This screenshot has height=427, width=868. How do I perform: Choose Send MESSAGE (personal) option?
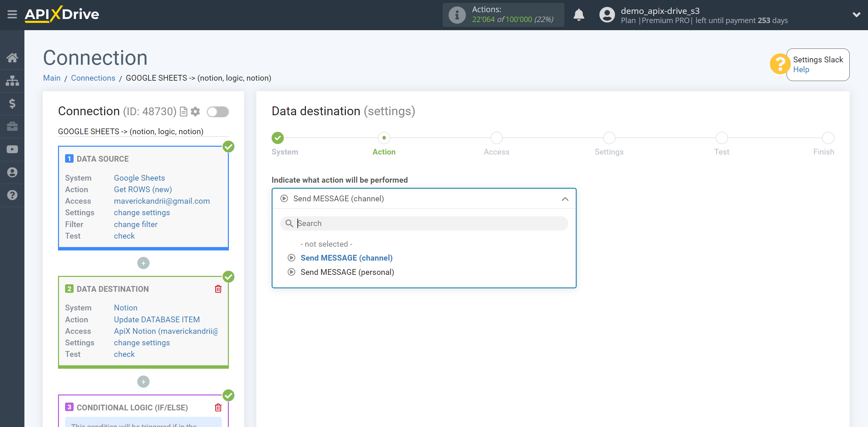(x=347, y=272)
